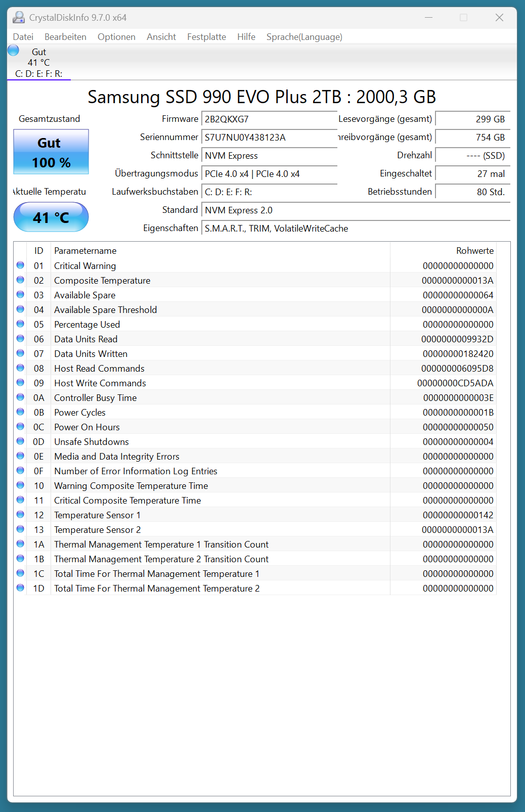Click the status orb for Number of Error Information Log Entries
Screen dimensions: 525x812
click(x=20, y=470)
